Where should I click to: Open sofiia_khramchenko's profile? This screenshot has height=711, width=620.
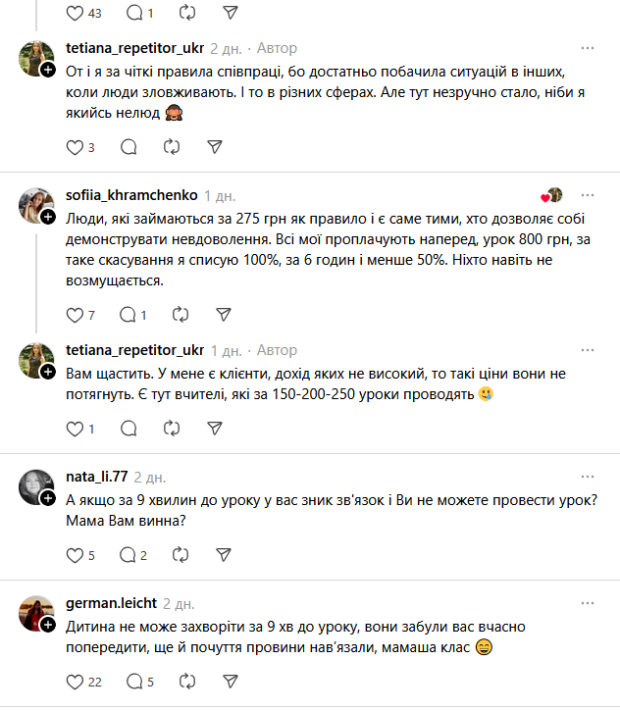(131, 195)
